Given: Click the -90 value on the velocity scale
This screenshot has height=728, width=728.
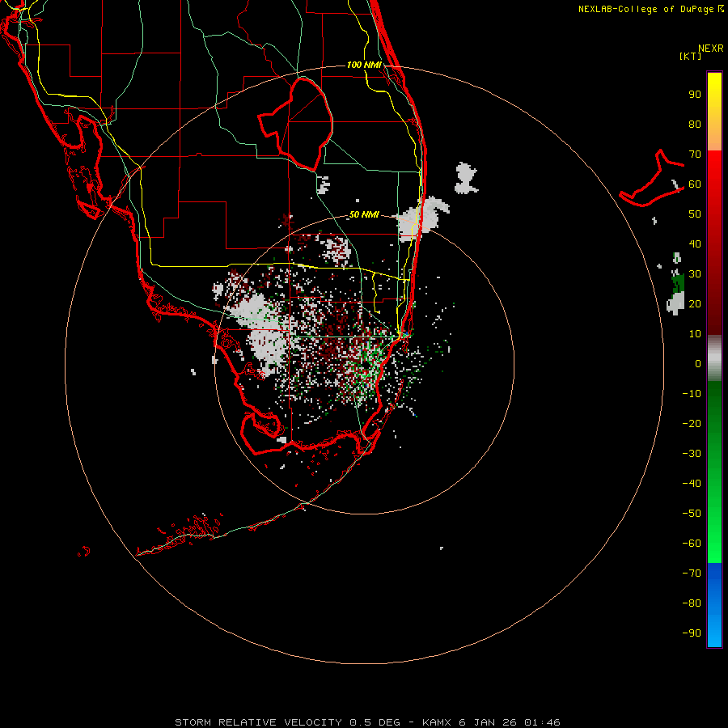Looking at the screenshot, I should 692,633.
